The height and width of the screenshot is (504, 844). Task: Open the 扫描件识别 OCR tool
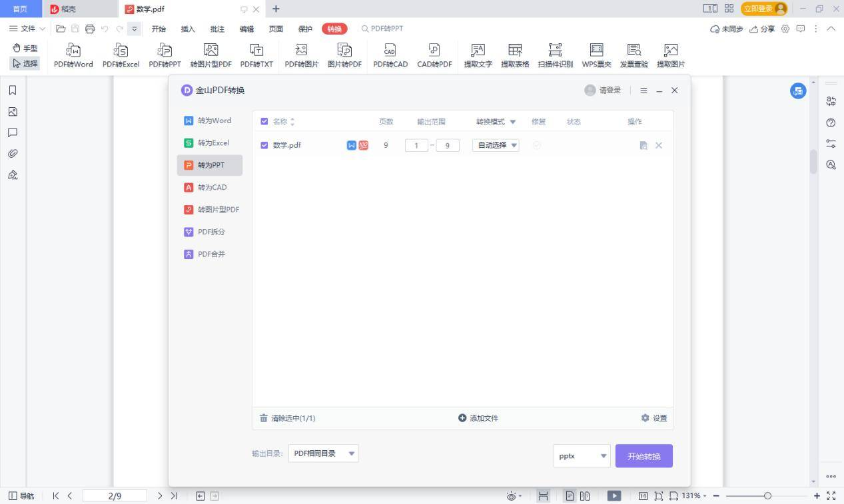554,55
